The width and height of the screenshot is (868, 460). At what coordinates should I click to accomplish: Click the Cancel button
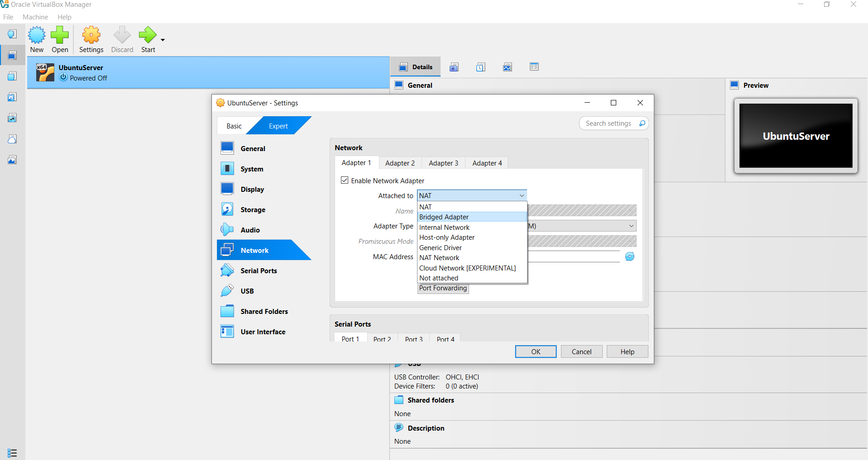pos(581,351)
